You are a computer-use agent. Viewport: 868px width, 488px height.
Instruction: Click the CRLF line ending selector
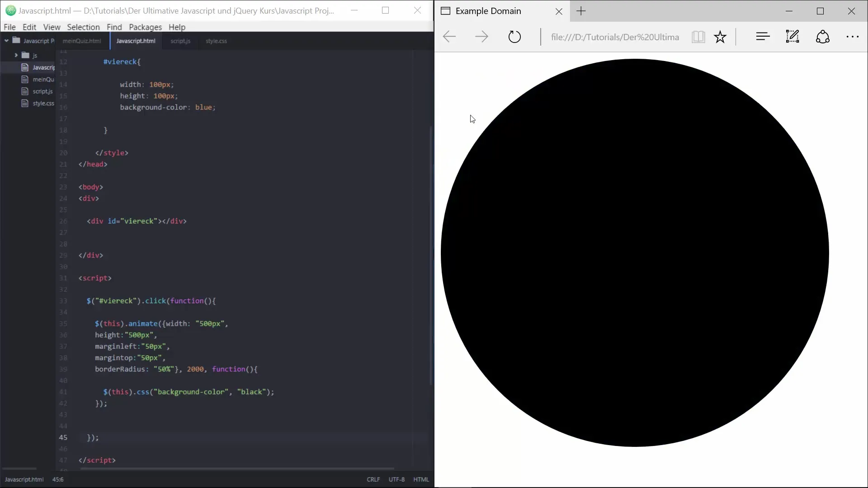click(x=373, y=479)
